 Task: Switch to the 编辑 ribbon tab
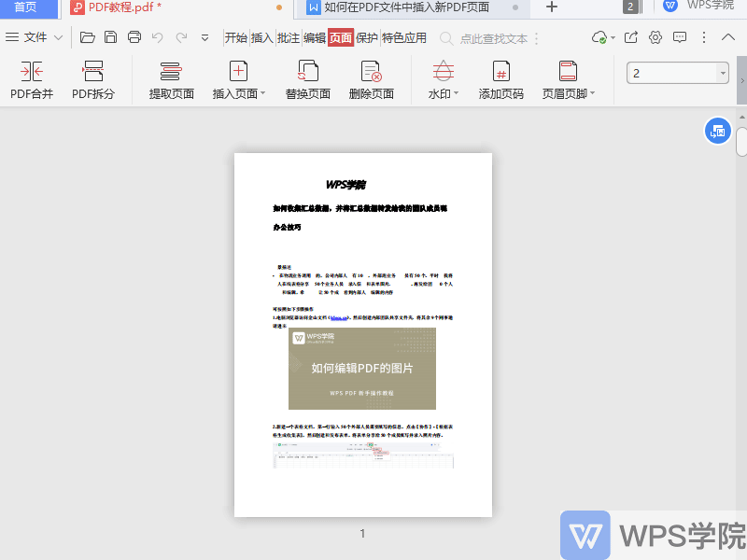[315, 38]
